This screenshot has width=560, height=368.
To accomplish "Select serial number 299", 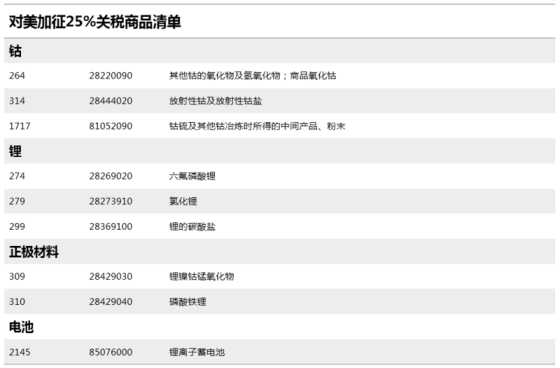I will pos(17,227).
